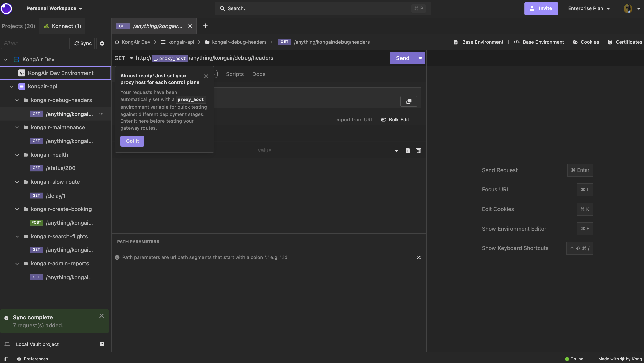Image resolution: width=644 pixels, height=363 pixels.
Task: Delete the query parameter with trash icon
Action: coord(418,150)
